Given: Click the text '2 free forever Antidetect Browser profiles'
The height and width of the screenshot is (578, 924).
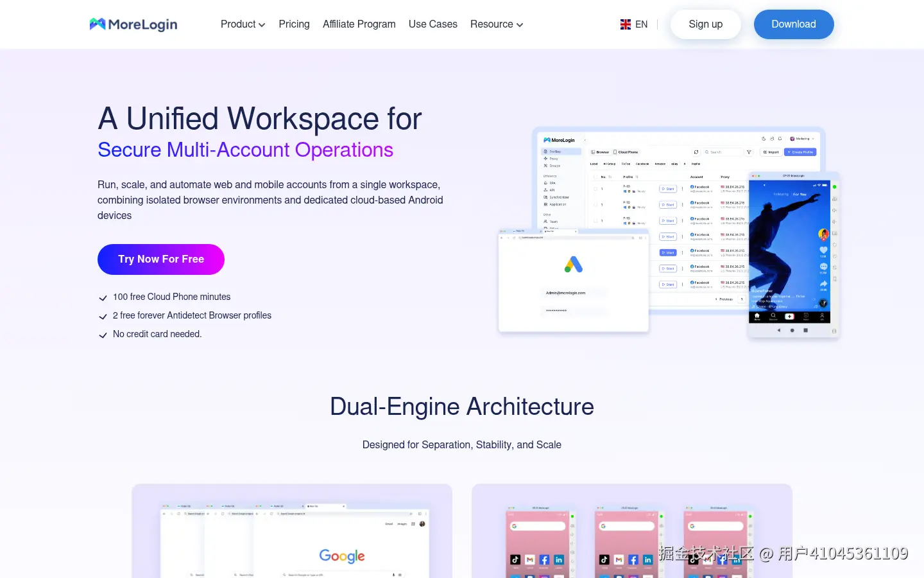Looking at the screenshot, I should 192,315.
